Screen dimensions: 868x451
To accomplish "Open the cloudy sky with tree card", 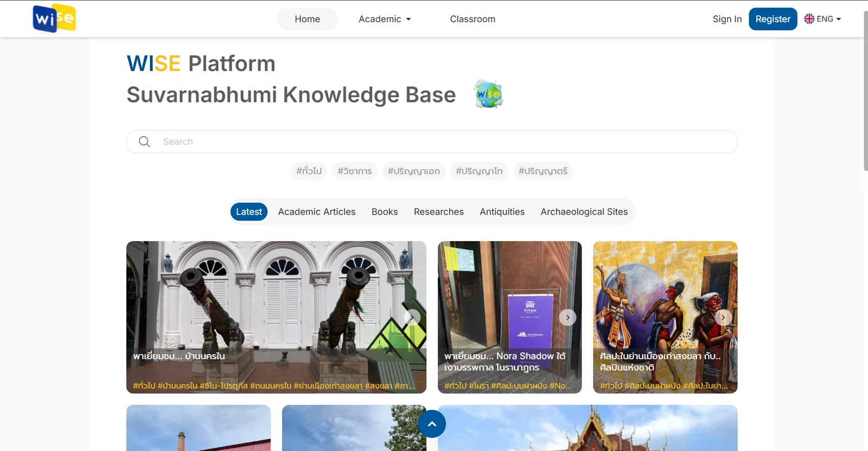I will coord(354,428).
